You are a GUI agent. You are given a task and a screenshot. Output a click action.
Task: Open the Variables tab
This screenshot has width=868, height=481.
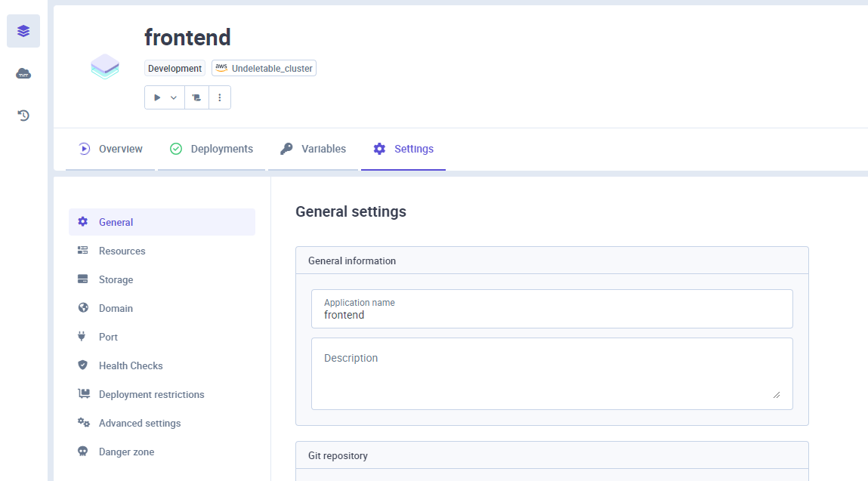coord(313,149)
